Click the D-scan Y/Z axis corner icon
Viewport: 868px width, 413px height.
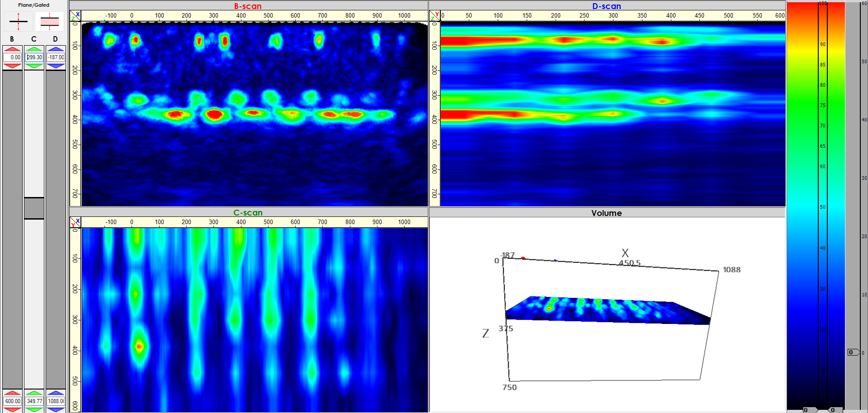tap(434, 16)
